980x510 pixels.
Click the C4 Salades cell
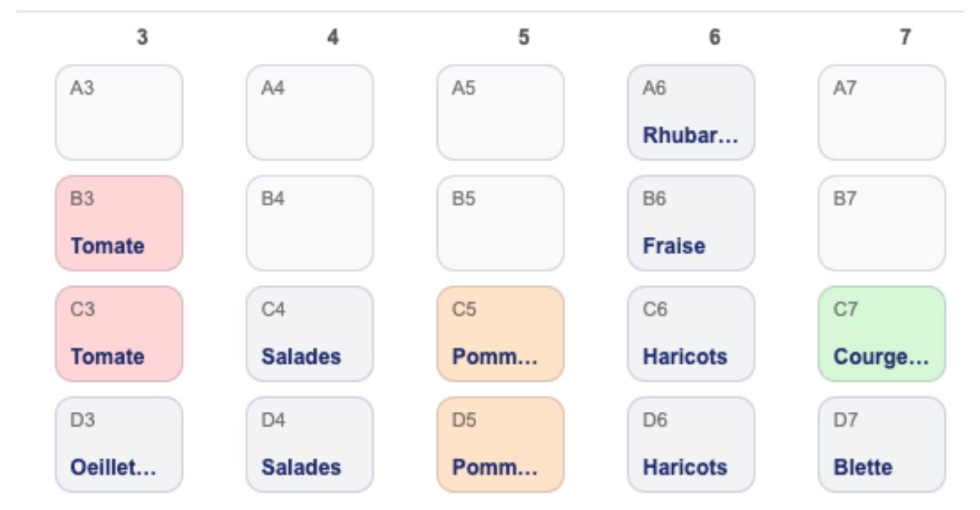(310, 333)
